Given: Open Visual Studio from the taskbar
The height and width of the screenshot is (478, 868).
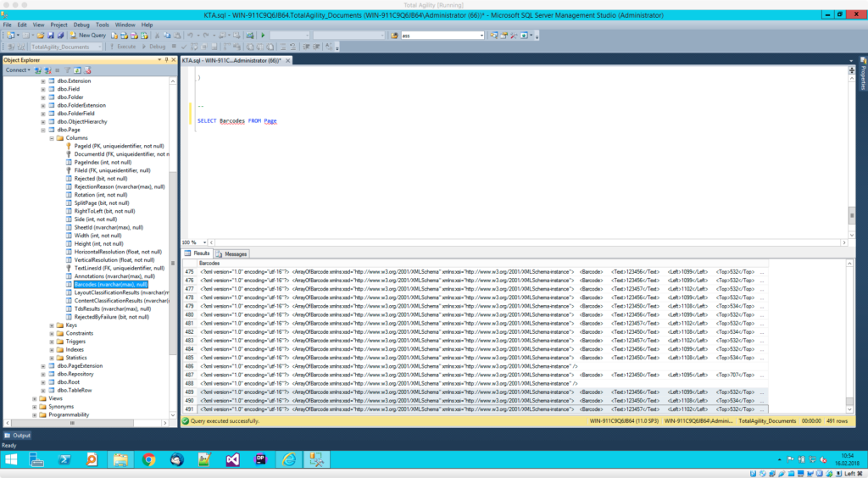Looking at the screenshot, I should click(232, 459).
